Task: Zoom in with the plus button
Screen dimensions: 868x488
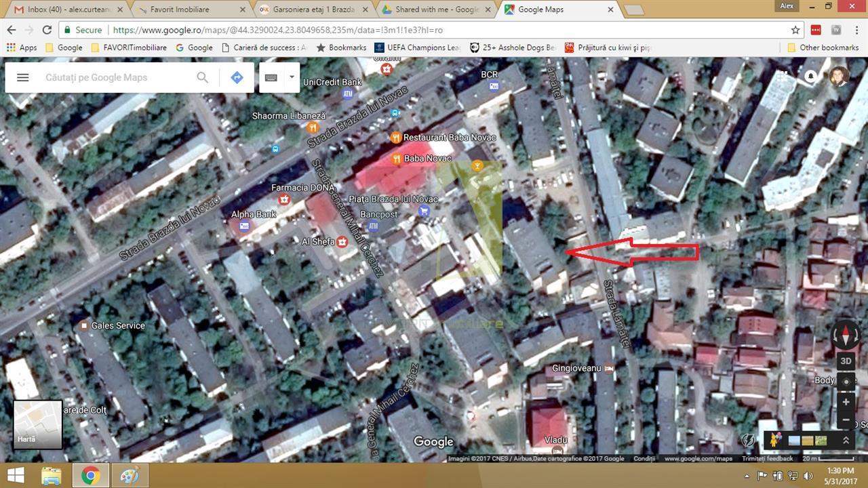Action: [x=846, y=402]
